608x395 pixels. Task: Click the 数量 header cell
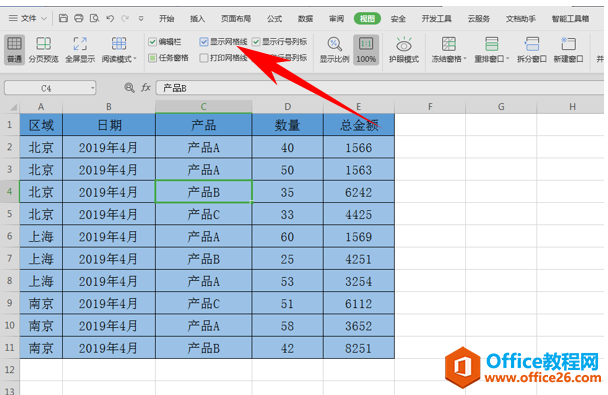coord(287,125)
